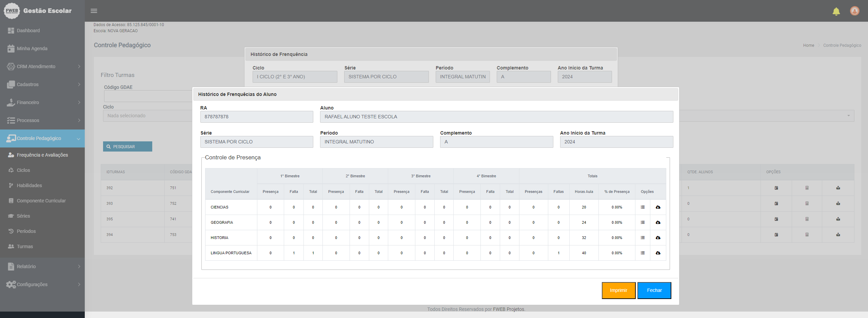Select Dashboard from the sidebar
Viewport: 868px width, 318px height.
point(28,31)
